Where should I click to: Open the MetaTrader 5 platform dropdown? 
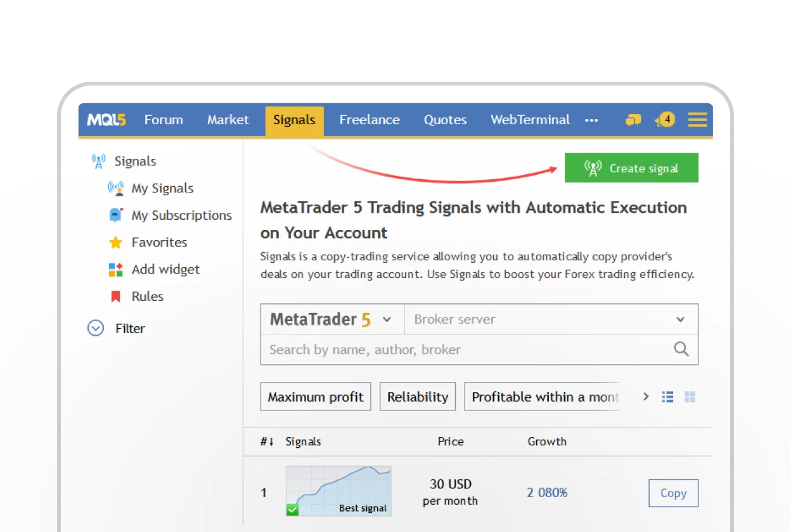(x=332, y=319)
